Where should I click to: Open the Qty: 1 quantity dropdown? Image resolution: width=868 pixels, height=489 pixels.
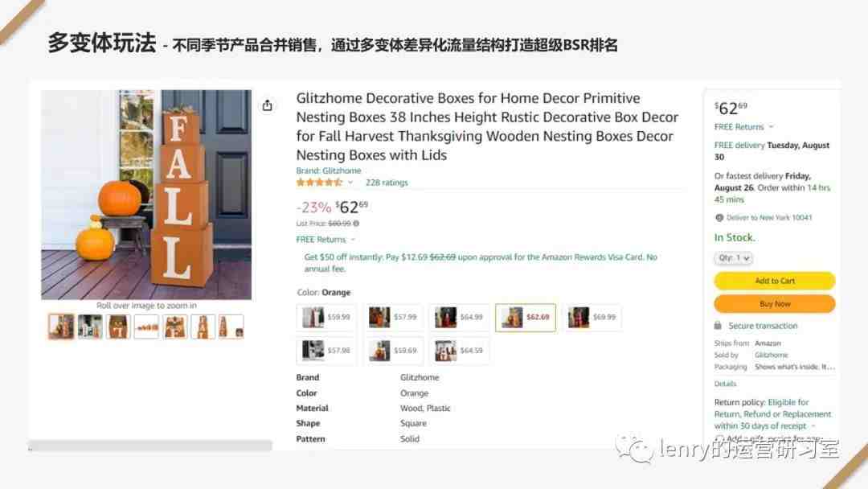point(733,258)
